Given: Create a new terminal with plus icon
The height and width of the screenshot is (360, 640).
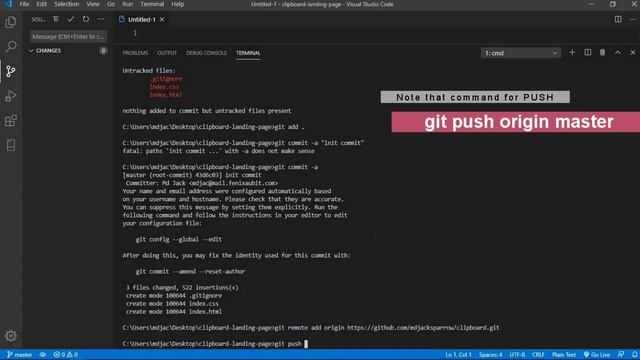Looking at the screenshot, I should click(572, 53).
